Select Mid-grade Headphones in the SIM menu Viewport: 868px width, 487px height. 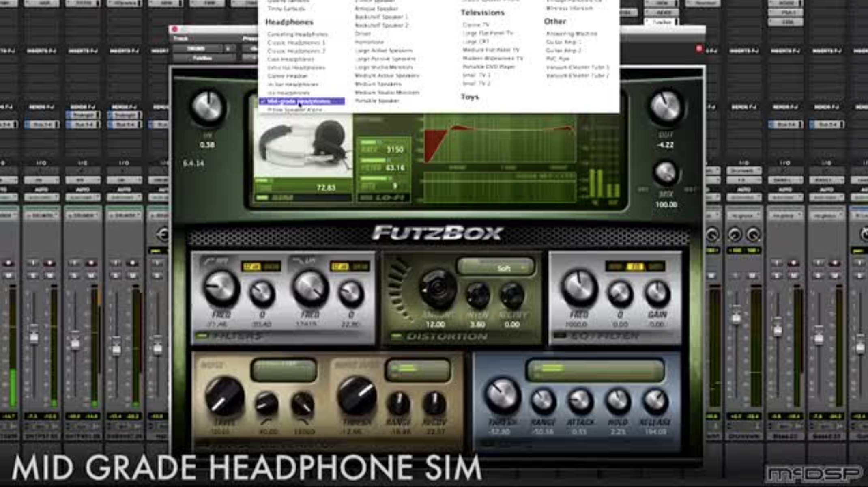click(302, 101)
